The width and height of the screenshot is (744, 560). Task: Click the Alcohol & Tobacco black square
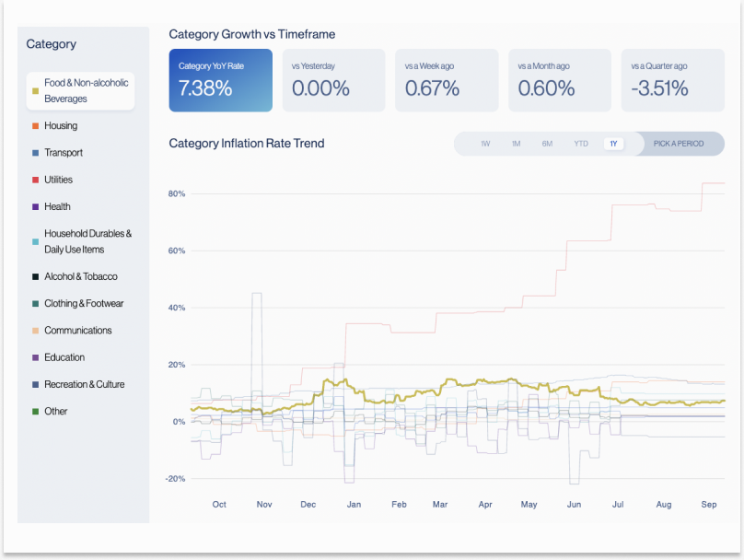tap(35, 276)
